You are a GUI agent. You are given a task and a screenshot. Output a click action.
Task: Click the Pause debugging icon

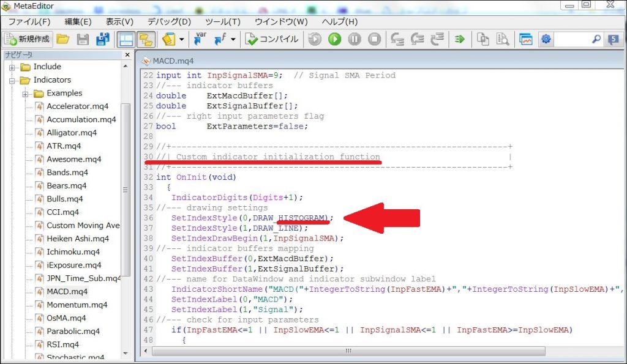point(355,39)
